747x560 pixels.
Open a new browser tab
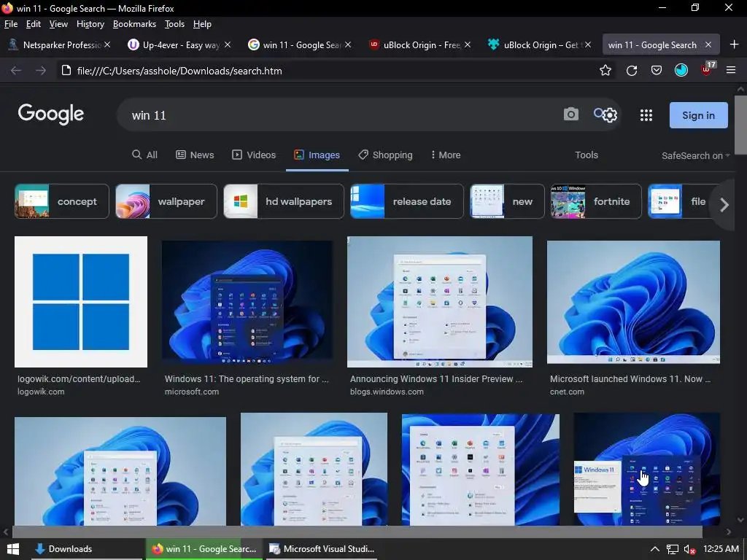(x=734, y=44)
